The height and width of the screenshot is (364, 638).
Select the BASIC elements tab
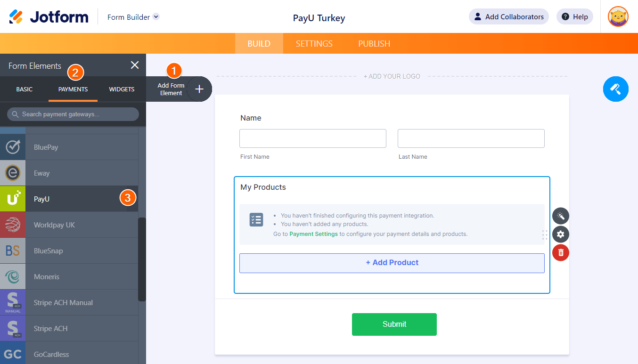pos(25,89)
